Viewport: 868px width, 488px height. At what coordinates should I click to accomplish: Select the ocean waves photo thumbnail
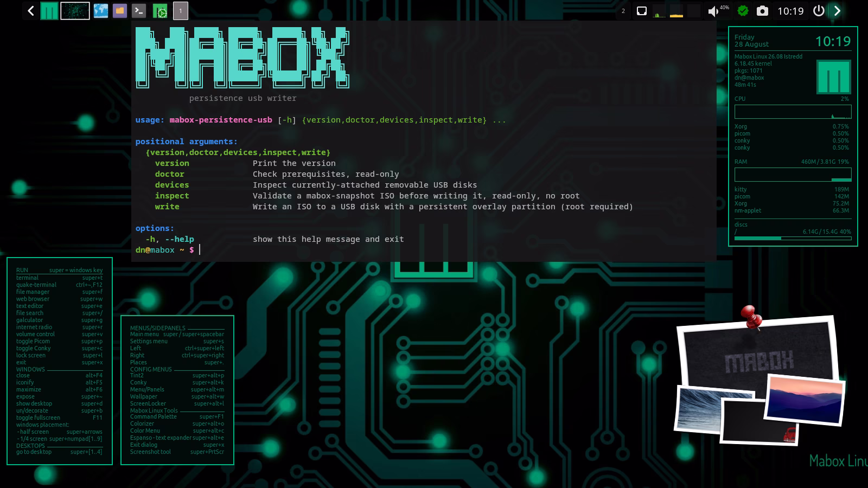699,409
